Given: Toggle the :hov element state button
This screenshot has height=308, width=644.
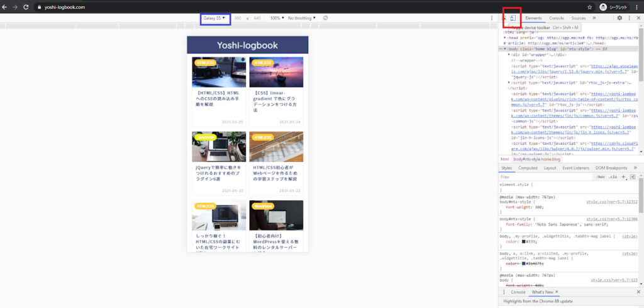Looking at the screenshot, I should (x=600, y=177).
